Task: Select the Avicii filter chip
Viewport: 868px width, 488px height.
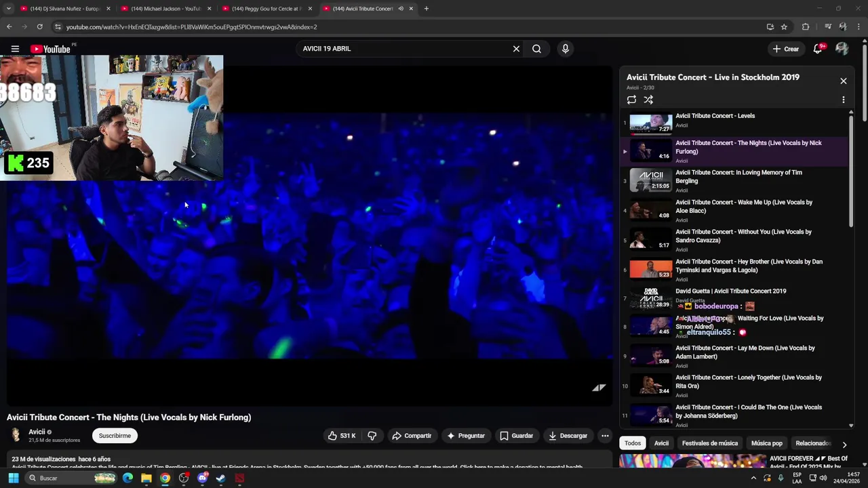Action: coord(661,443)
